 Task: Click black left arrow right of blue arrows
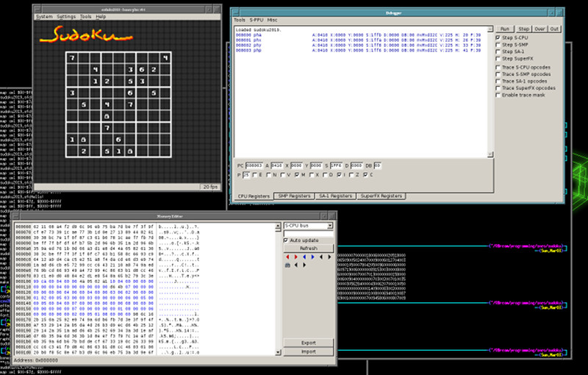pyautogui.click(x=321, y=257)
